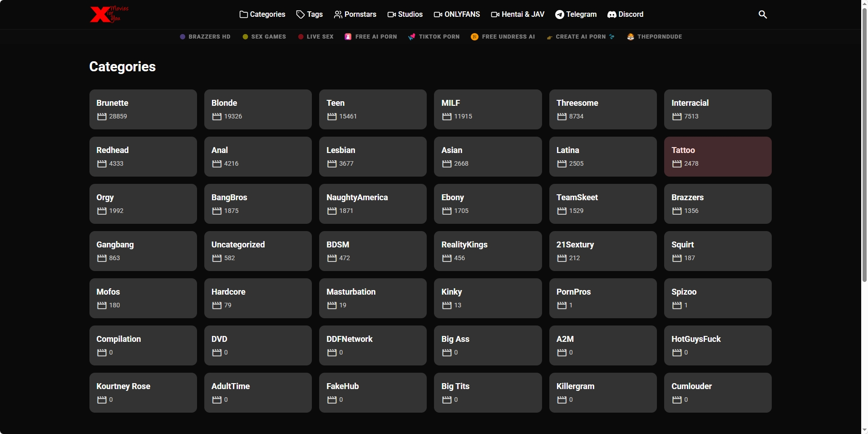Click the vertical page scrollbar thumb
This screenshot has height=434, width=868.
tap(864, 145)
